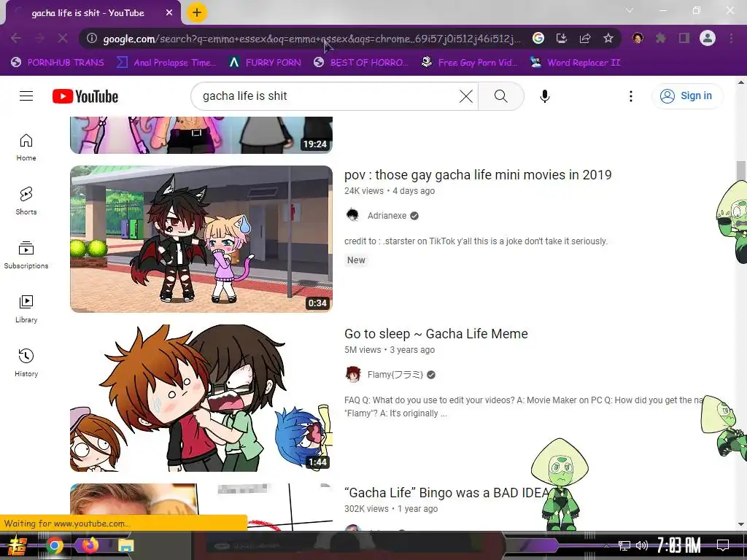747x560 pixels.
Task: Close the 'gacha life is shit' tab
Action: tap(169, 13)
